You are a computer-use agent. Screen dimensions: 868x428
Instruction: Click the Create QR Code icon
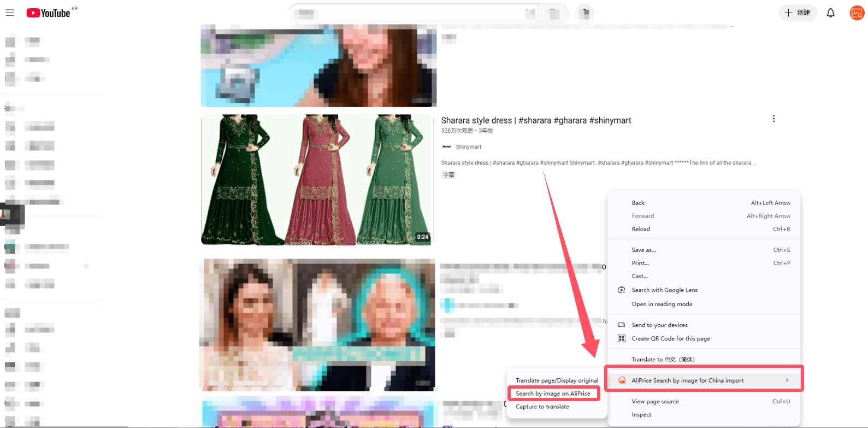pyautogui.click(x=621, y=338)
